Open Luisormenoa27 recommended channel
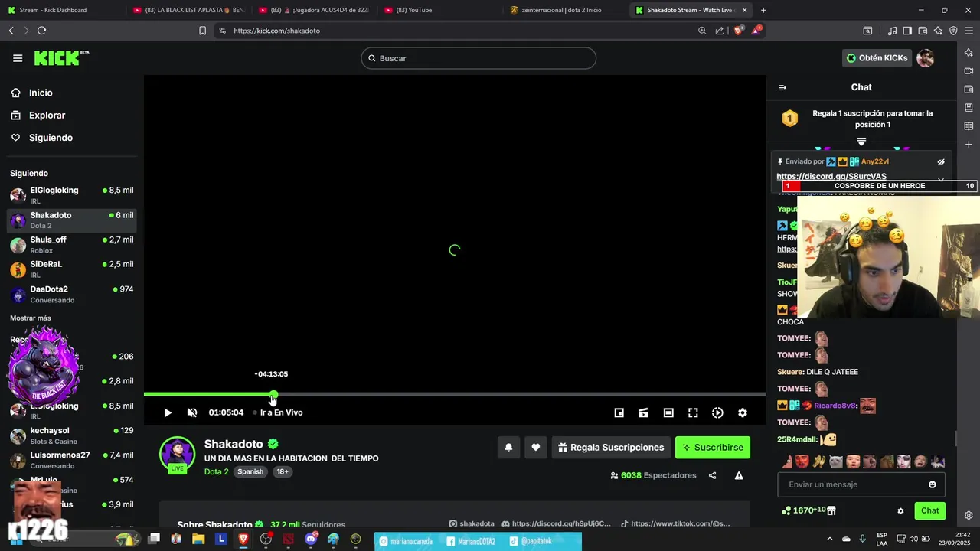The width and height of the screenshot is (980, 551). 72,460
